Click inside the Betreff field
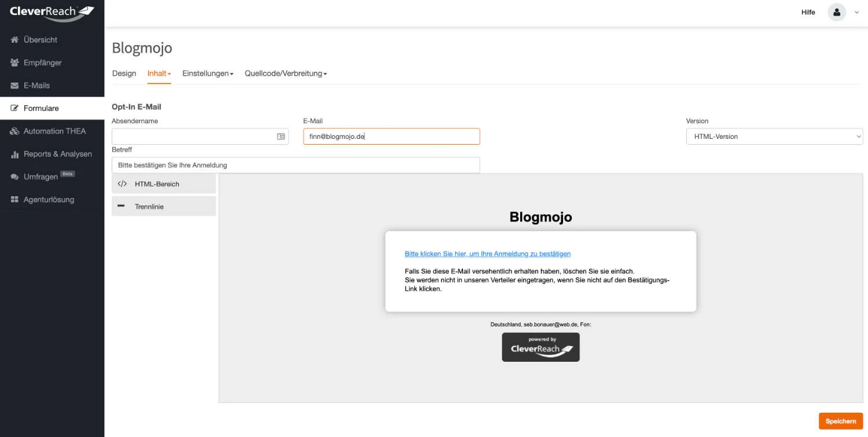Screen dimensions: 868x437 [x=295, y=165]
